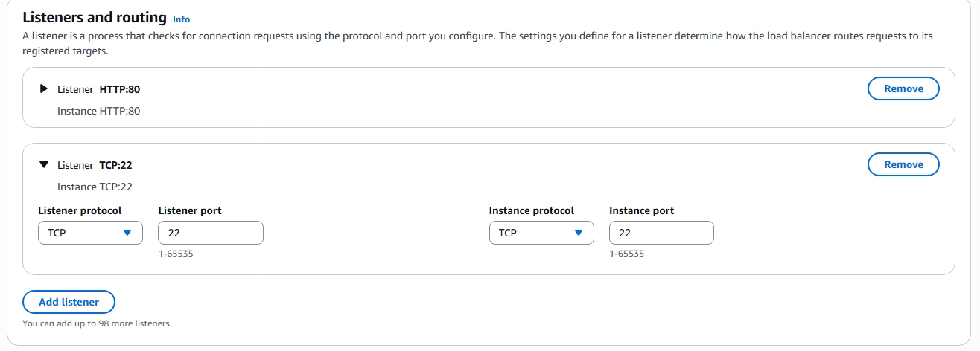Click the blue arrow in Instance protocol dropdown
The width and height of the screenshot is (980, 351).
[579, 233]
